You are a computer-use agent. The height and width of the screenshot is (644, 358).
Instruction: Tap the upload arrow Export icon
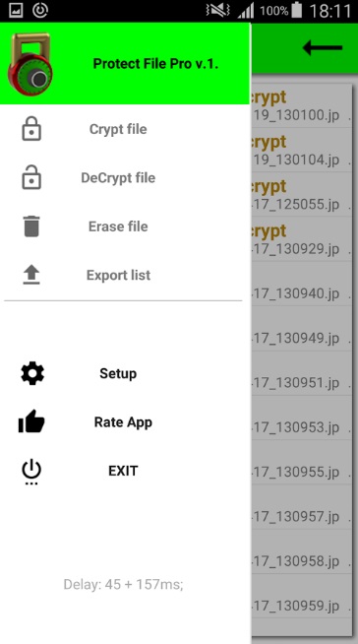pyautogui.click(x=31, y=275)
